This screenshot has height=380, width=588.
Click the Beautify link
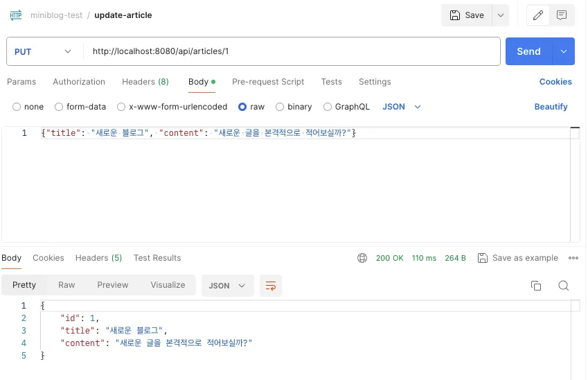pos(551,107)
